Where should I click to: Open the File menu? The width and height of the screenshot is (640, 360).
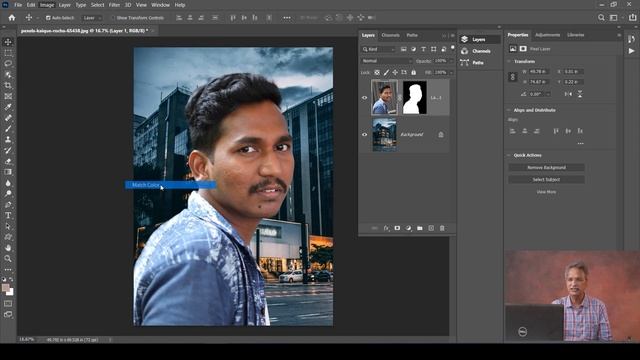pyautogui.click(x=18, y=5)
